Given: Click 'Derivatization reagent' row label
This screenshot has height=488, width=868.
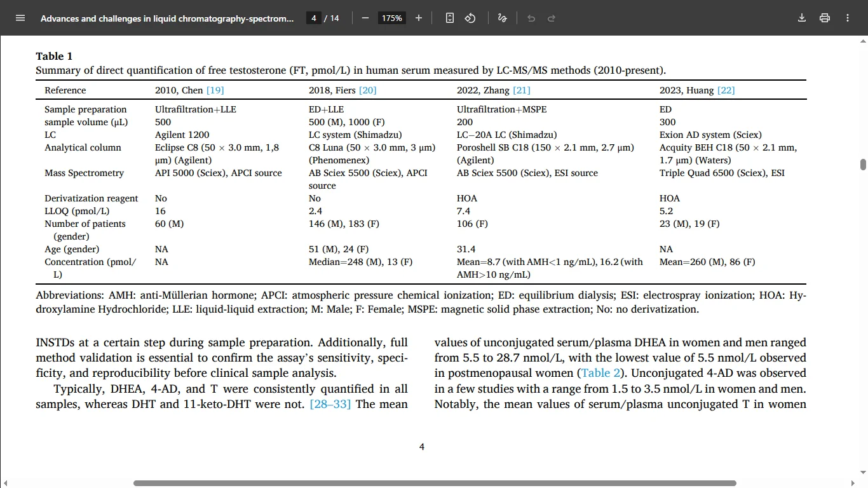Looking at the screenshot, I should 91,198.
